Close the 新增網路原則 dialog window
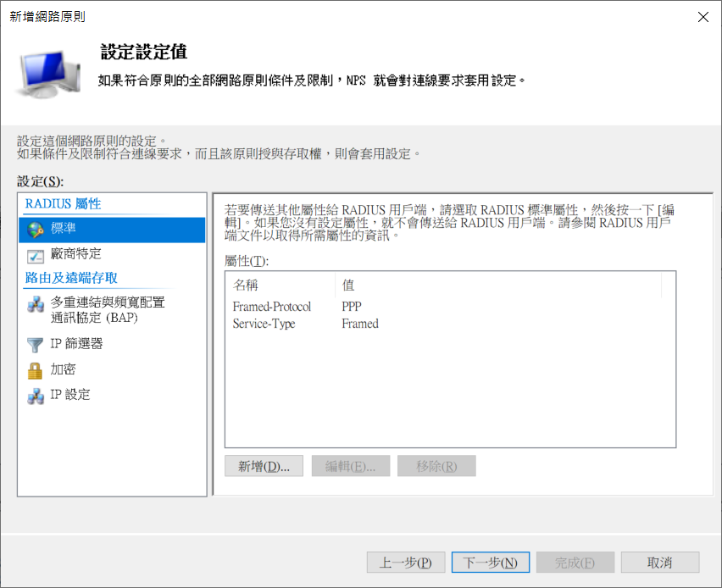 (702, 17)
